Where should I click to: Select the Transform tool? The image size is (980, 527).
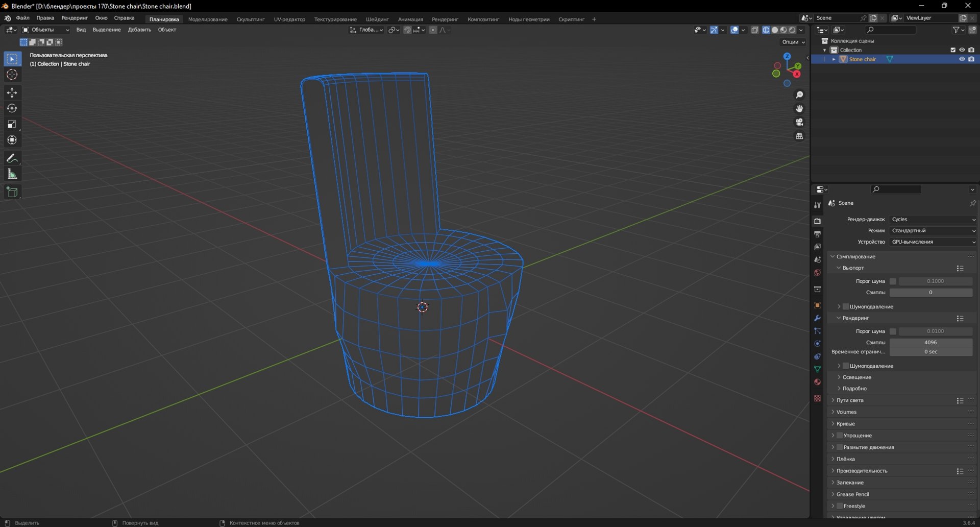(x=12, y=140)
